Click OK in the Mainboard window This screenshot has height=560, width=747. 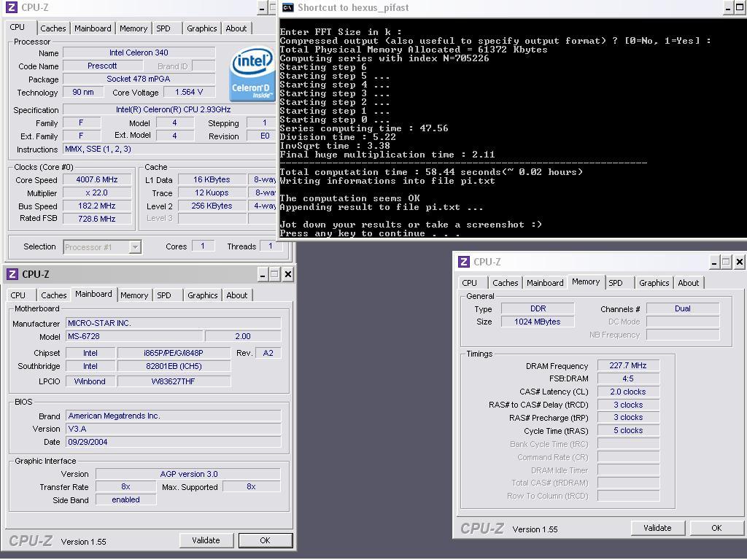[x=266, y=540]
